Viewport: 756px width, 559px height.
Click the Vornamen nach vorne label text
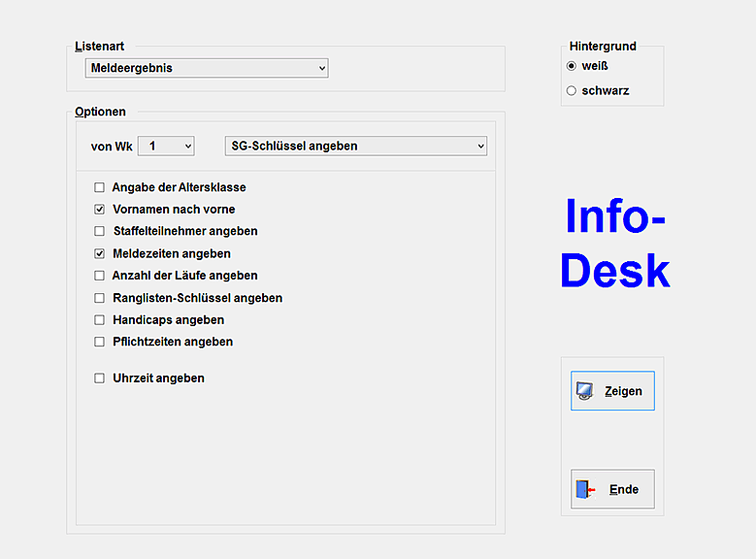tap(174, 210)
